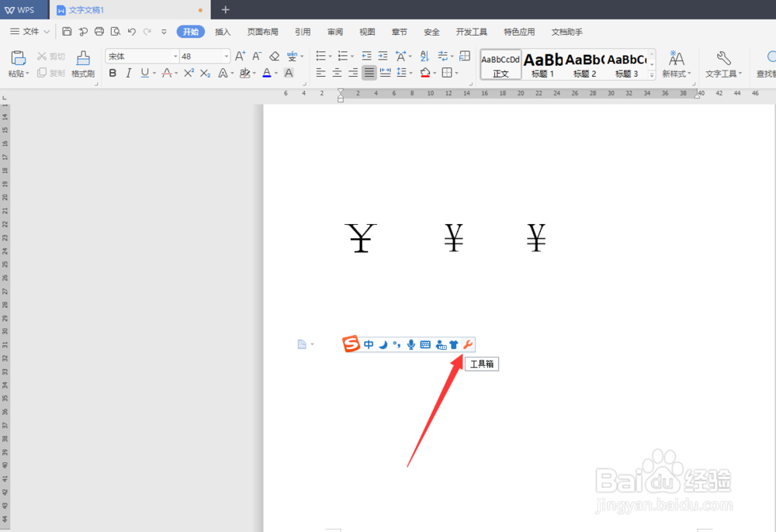Switch to the 开发工具 tab
The image size is (776, 532).
coord(472,32)
